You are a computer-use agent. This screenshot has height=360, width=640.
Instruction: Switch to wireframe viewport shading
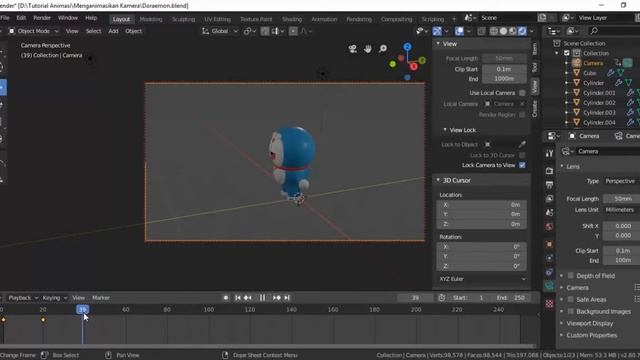[x=494, y=31]
